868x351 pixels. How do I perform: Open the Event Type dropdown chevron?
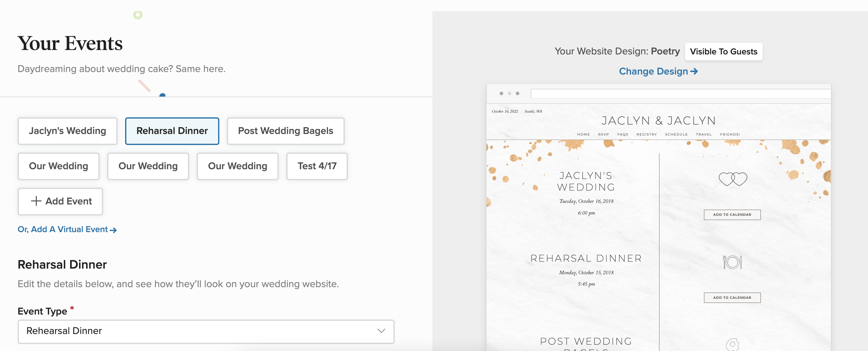coord(381,331)
